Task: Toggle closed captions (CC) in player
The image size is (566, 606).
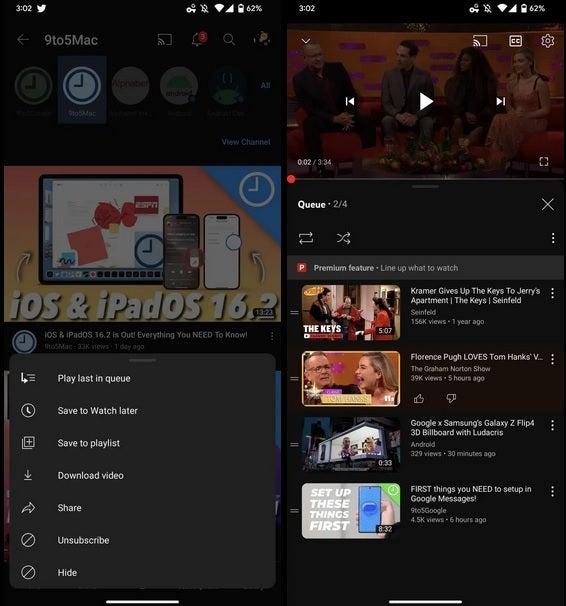Action: [x=515, y=41]
